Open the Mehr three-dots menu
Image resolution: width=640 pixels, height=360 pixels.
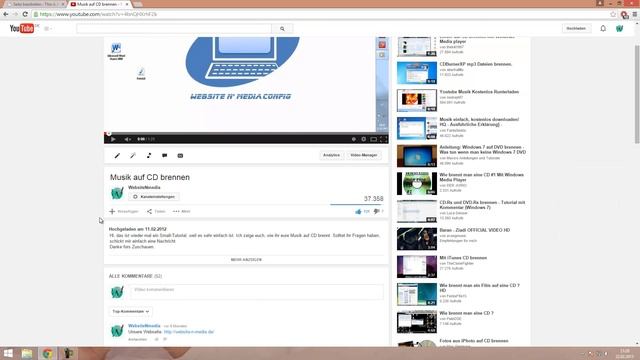[182, 211]
